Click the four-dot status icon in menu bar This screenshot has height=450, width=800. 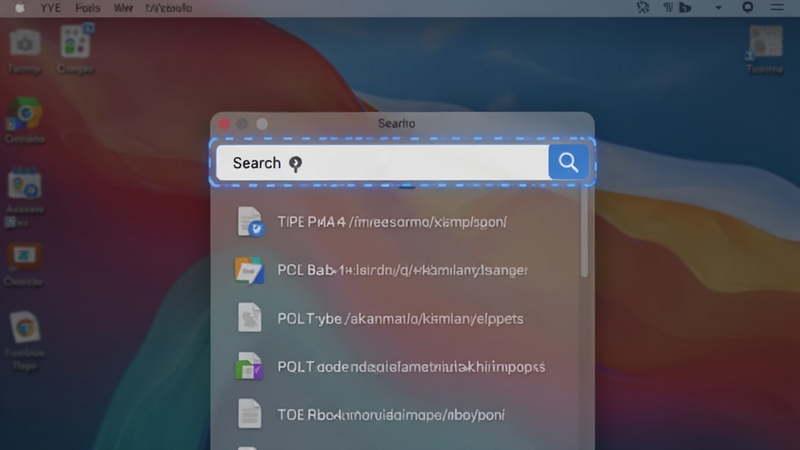tap(643, 7)
